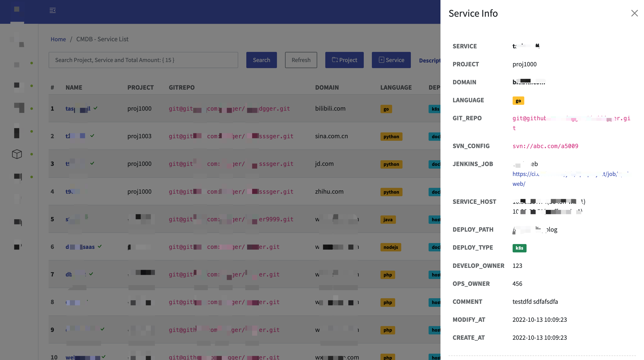Viewport: 644px width, 360px height.
Task: Click the green check in row 2
Action: pos(92,136)
